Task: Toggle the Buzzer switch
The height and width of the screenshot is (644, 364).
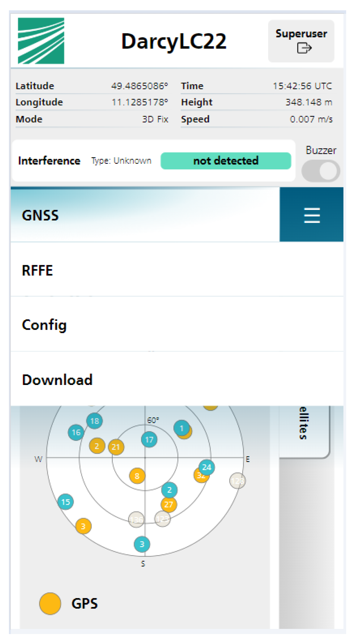Action: 320,171
